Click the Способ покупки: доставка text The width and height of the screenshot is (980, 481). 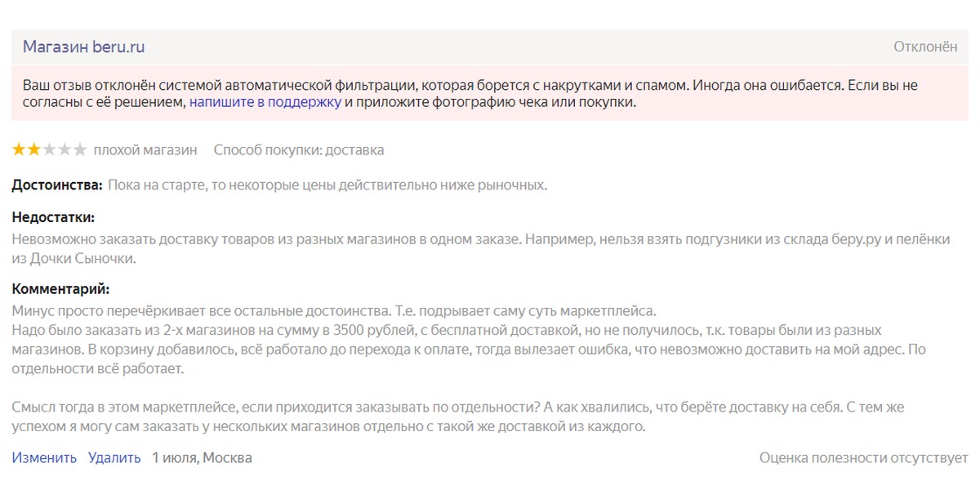298,150
